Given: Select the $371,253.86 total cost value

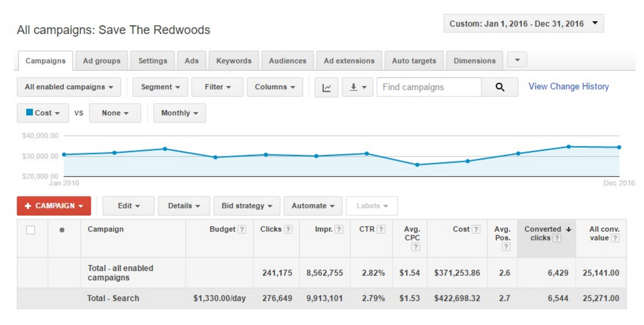Looking at the screenshot, I should coord(457,273).
